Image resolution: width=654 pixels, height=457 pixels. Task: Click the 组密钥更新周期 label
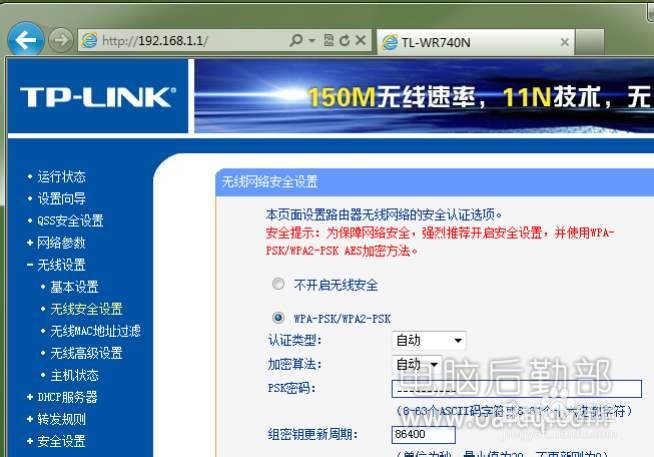(312, 434)
